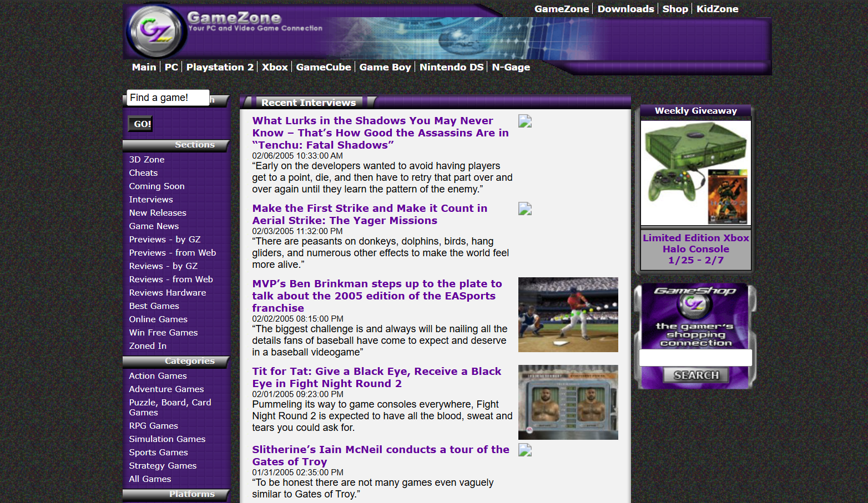The width and height of the screenshot is (868, 503).
Task: Click broken image icon beside Gates of Troy interview
Action: (x=525, y=450)
